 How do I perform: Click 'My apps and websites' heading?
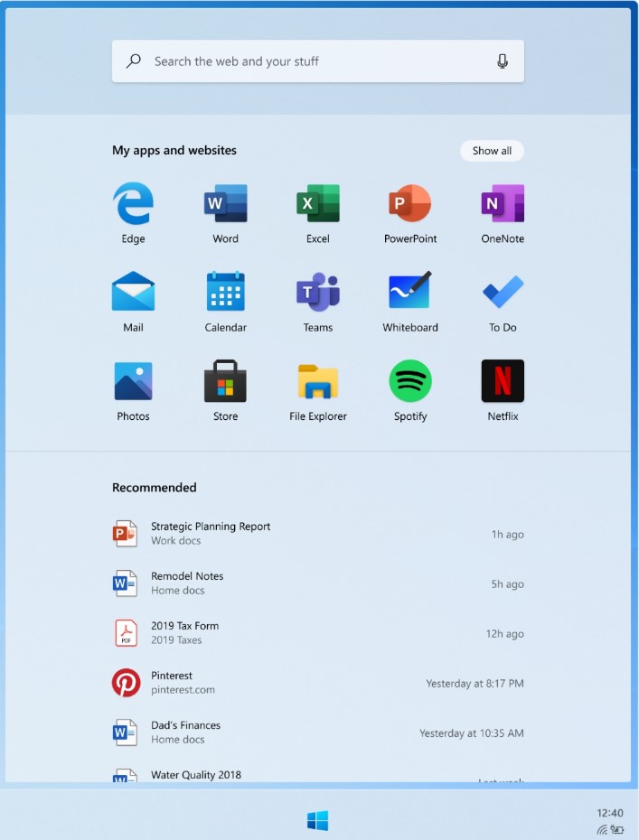point(174,151)
